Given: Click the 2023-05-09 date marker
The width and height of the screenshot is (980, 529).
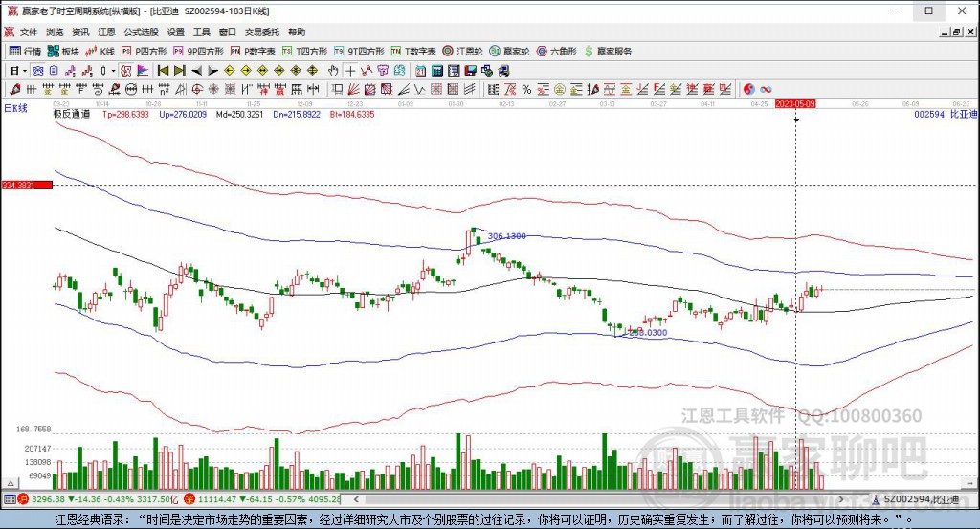Looking at the screenshot, I should click(x=795, y=103).
